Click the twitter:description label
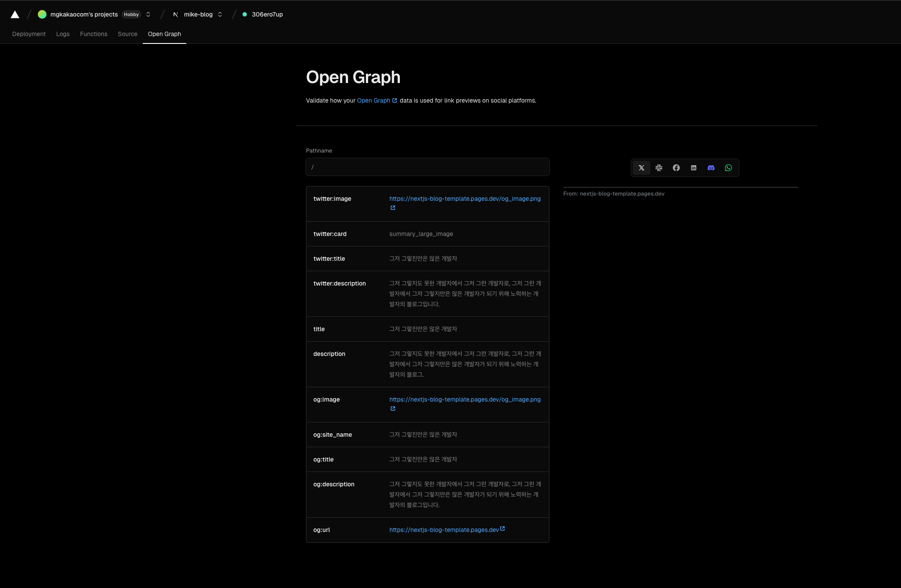Viewport: 901px width, 588px height. [x=339, y=283]
